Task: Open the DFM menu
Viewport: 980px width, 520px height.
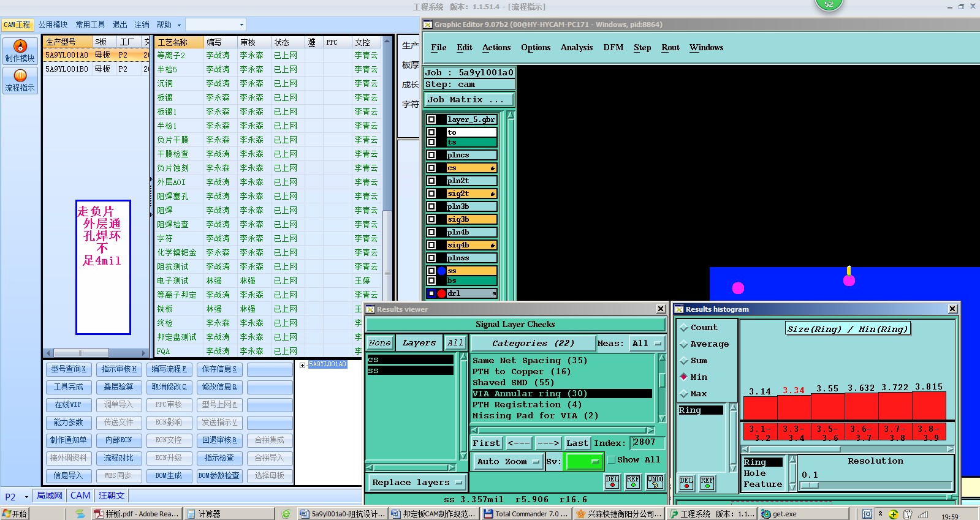Action: (x=613, y=47)
